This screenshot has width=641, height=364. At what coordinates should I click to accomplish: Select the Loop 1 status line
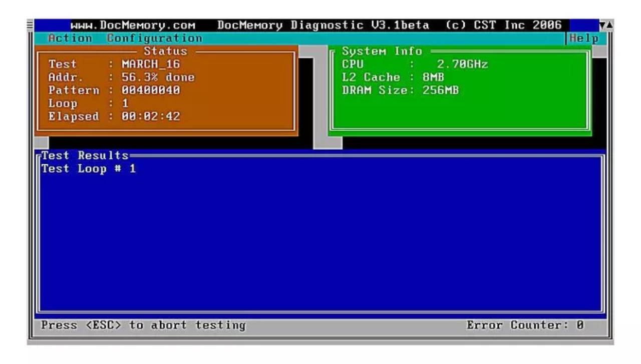tap(89, 103)
